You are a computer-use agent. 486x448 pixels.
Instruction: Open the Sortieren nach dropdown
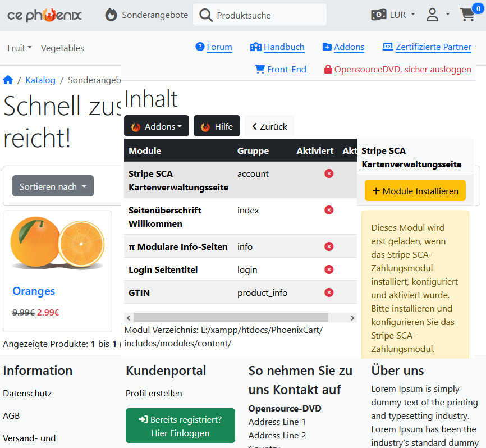click(x=53, y=186)
